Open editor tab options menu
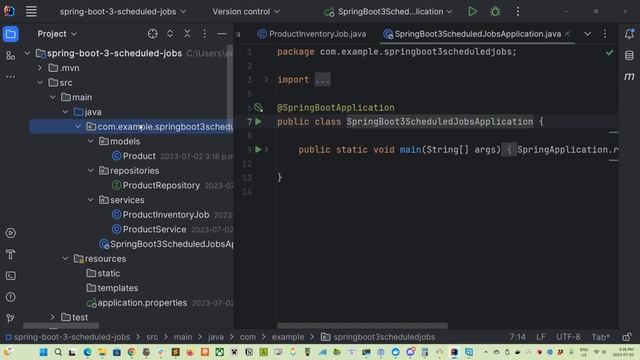This screenshot has width=640, height=360. (605, 34)
